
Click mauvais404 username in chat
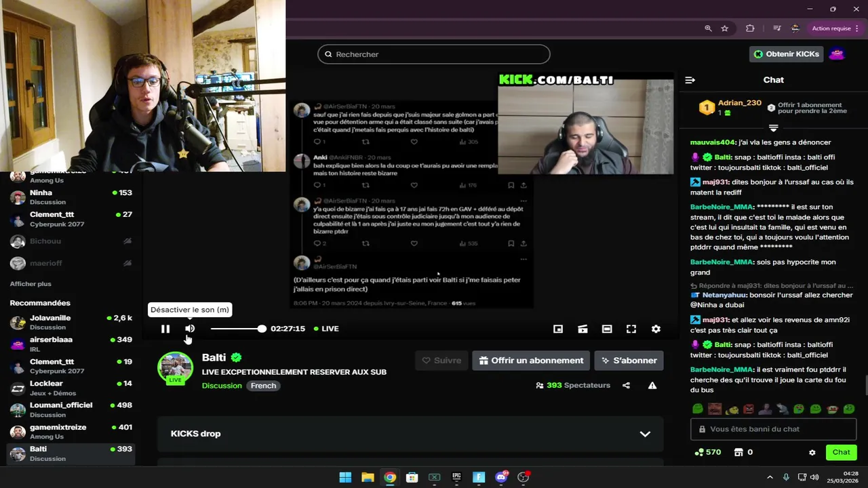pos(713,142)
